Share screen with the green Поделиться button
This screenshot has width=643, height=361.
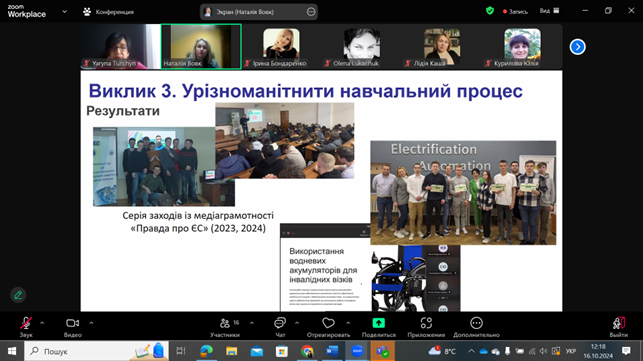point(379,327)
